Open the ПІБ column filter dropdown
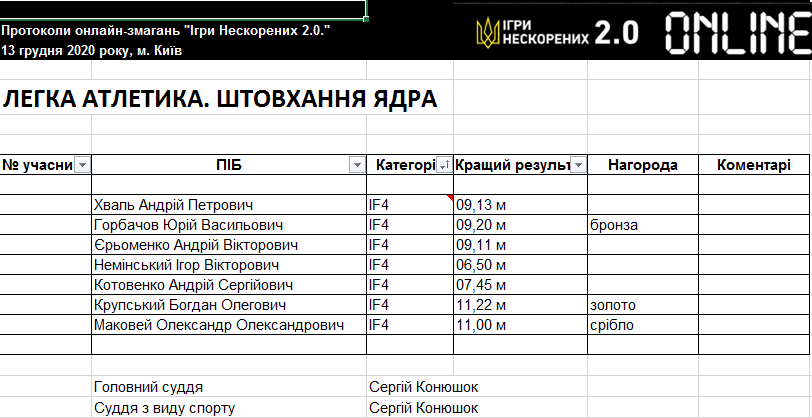The width and height of the screenshot is (812, 418). click(357, 165)
